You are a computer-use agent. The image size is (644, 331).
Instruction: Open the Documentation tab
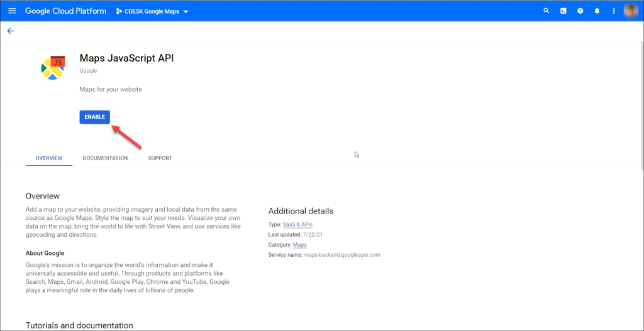pyautogui.click(x=105, y=158)
